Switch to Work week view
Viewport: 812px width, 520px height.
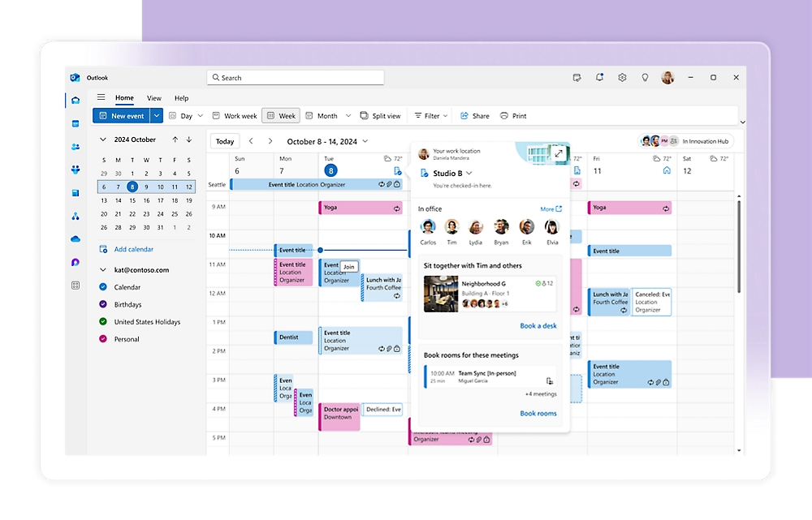(235, 116)
